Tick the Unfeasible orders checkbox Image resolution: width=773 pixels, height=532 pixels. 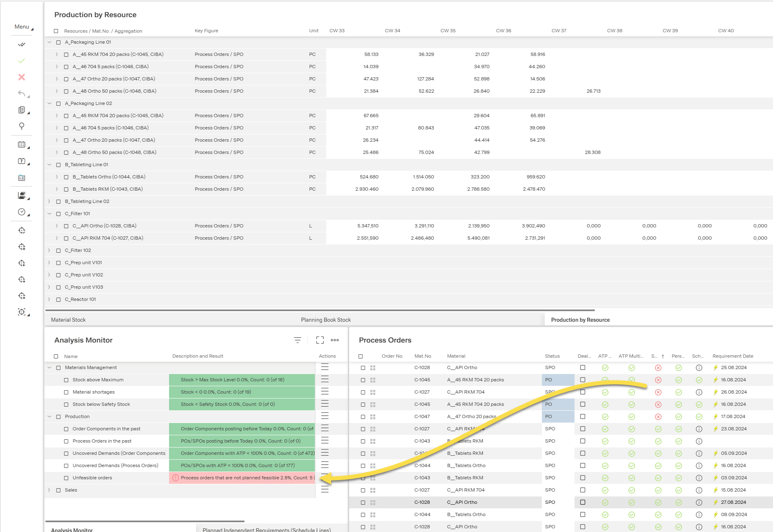pyautogui.click(x=66, y=478)
